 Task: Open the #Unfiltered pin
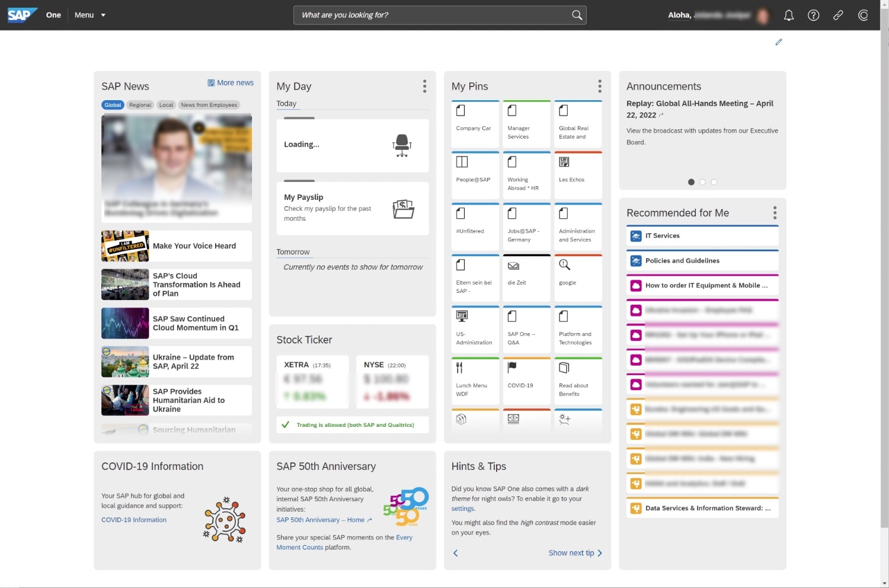point(475,227)
